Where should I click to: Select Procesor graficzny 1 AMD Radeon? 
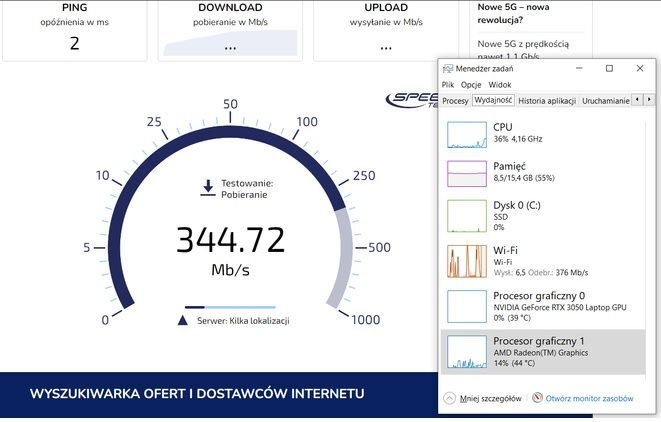point(467,350)
